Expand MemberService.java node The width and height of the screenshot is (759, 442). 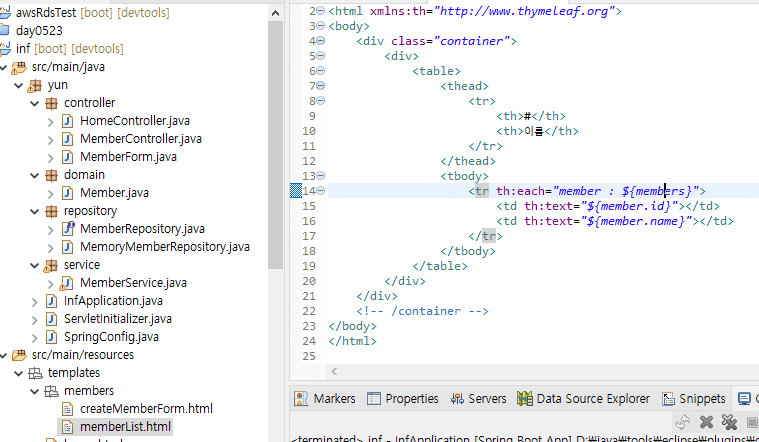[50, 284]
